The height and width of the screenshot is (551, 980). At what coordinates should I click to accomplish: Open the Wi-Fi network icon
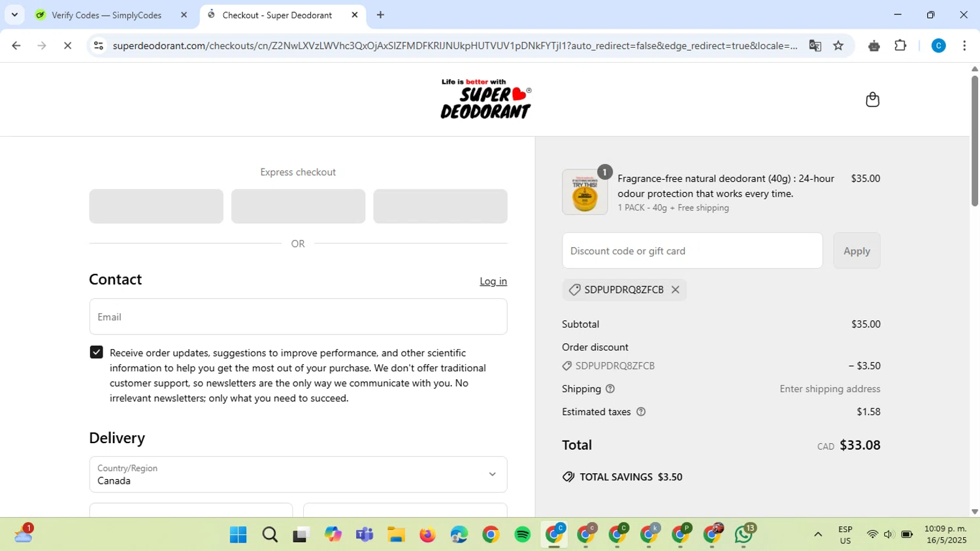pos(872,535)
